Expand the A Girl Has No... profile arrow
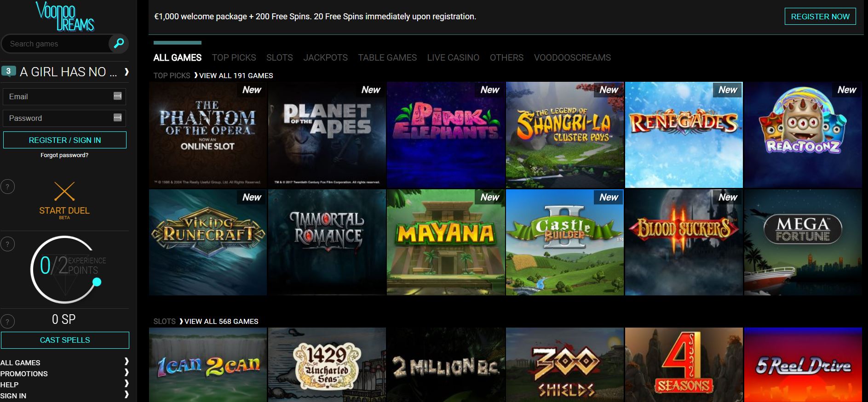 click(126, 72)
